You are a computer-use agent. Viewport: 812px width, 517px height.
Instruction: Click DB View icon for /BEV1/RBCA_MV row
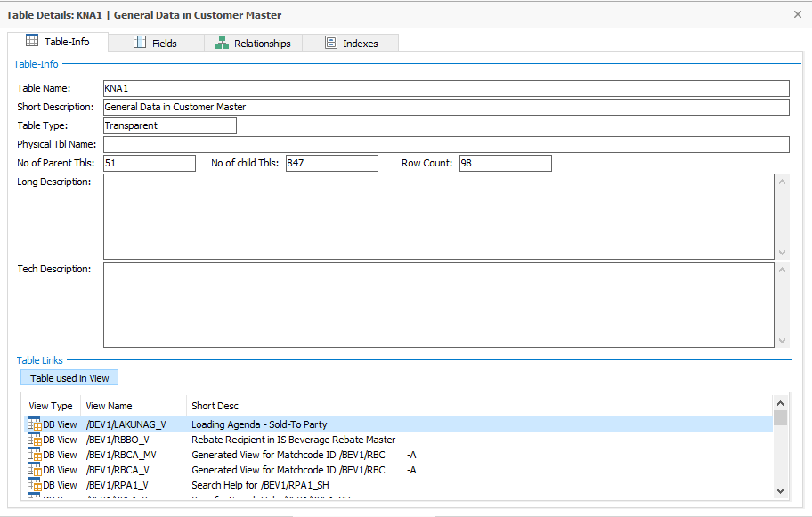click(x=34, y=454)
